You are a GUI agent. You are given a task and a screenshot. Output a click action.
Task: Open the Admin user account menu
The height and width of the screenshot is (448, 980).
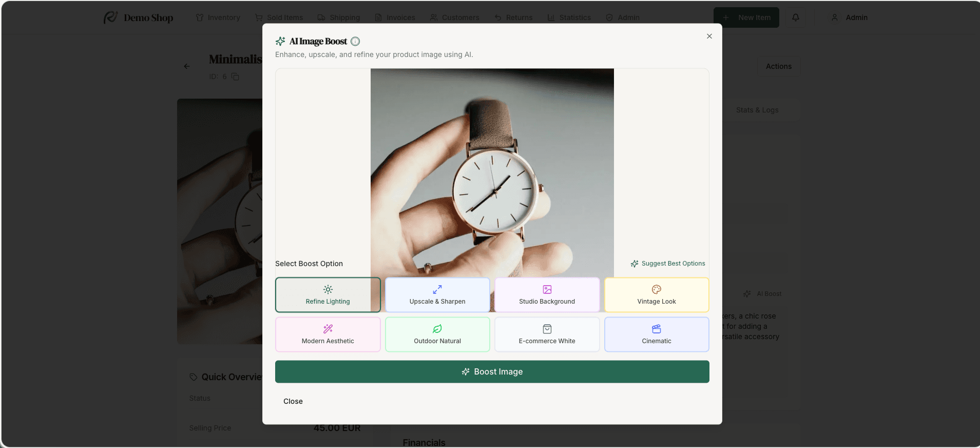tap(850, 17)
